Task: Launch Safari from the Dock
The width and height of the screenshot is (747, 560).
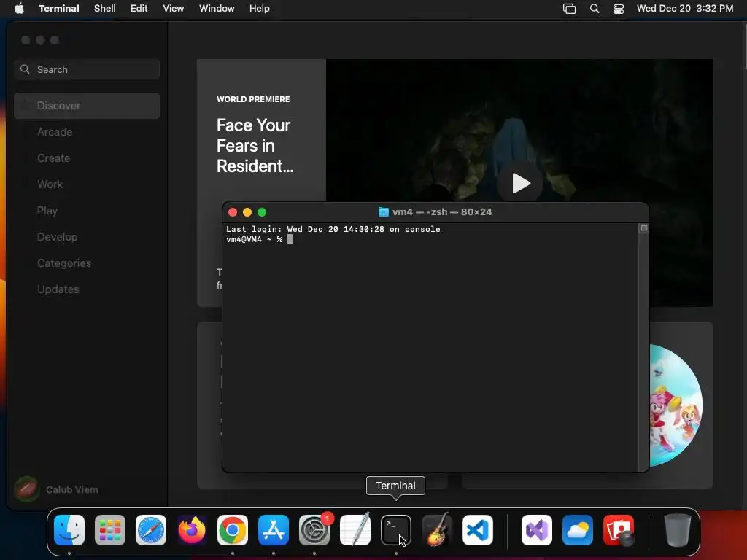Action: [151, 530]
